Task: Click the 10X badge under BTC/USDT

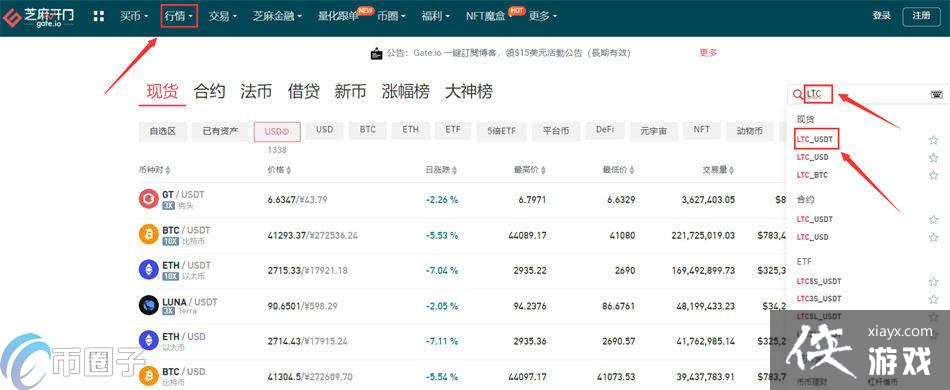Action: pyautogui.click(x=170, y=241)
